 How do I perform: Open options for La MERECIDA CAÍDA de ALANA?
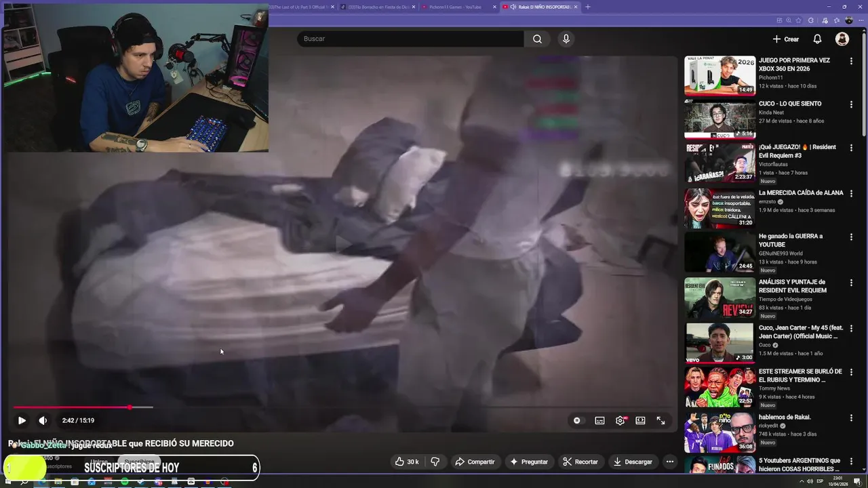[851, 194]
